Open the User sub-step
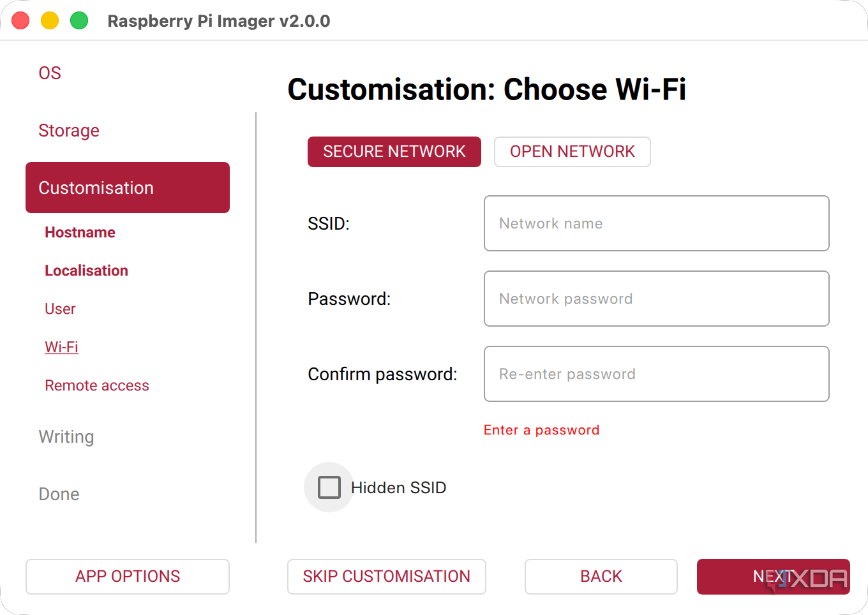Viewport: 868px width, 615px height. tap(60, 309)
